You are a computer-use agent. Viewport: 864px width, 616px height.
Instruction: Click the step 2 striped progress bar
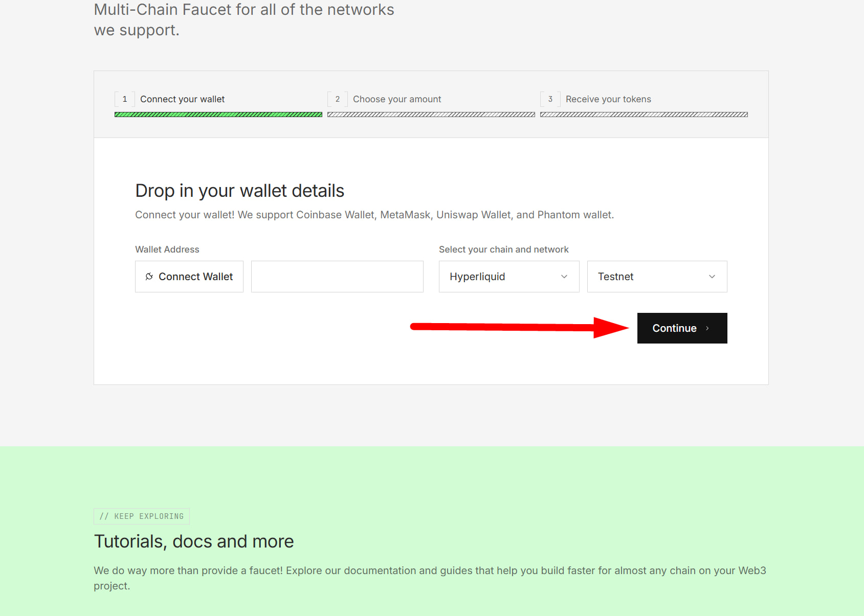click(x=431, y=115)
